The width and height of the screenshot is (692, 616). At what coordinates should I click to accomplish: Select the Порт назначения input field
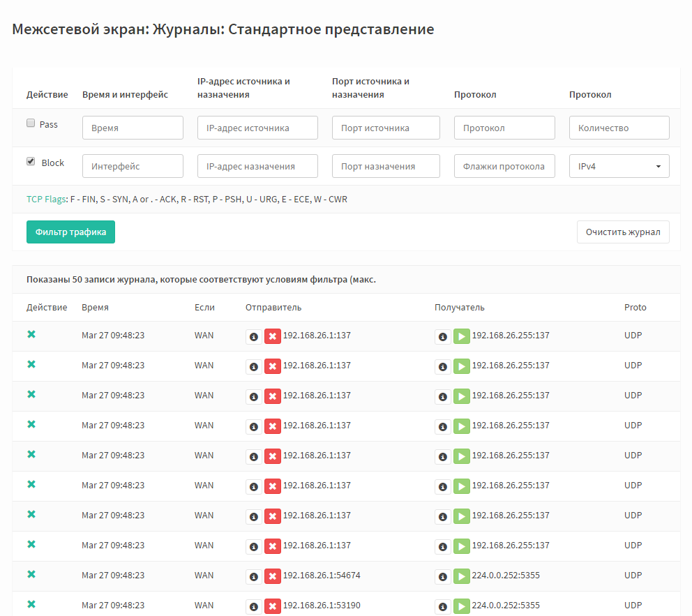[386, 166]
